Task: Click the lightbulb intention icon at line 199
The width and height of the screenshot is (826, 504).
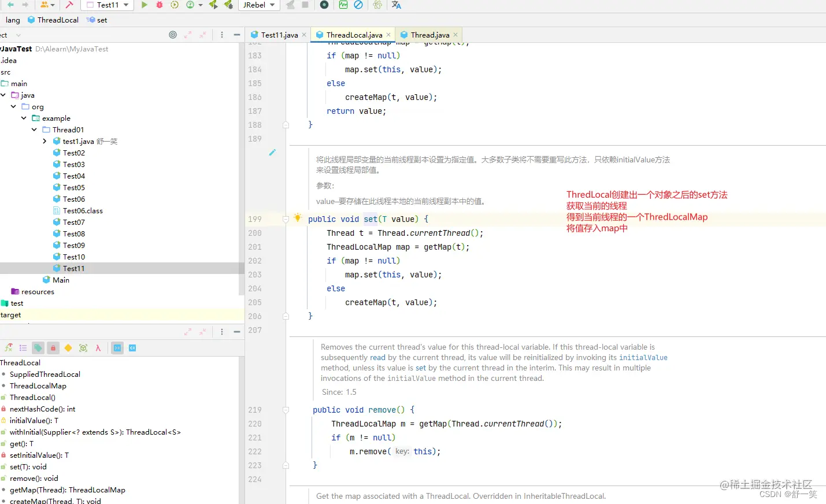Action: tap(298, 218)
